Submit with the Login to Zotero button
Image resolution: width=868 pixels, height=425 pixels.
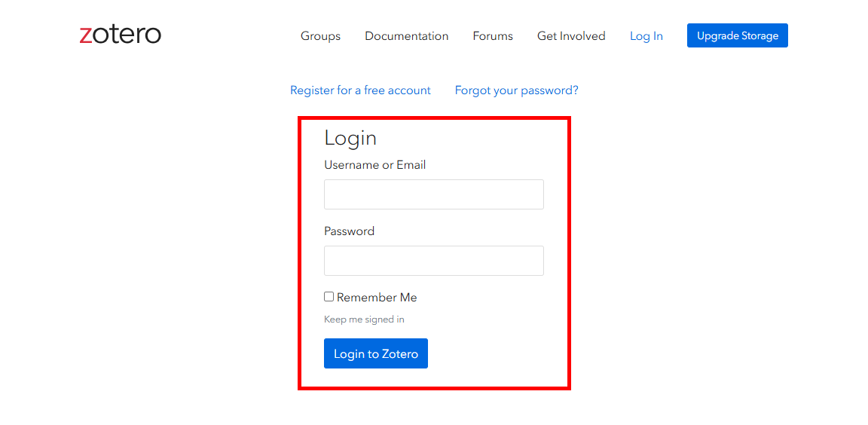[x=375, y=353]
